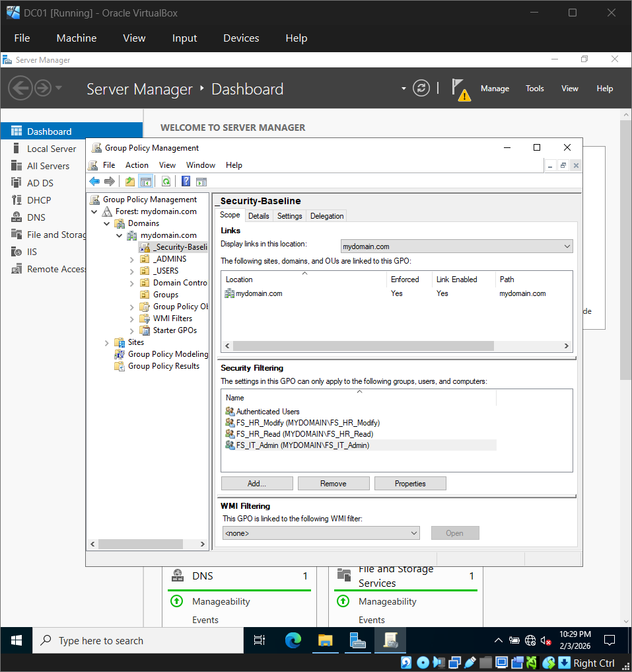Click the Up one level folder icon
Viewport: 632px width, 672px height.
(x=130, y=182)
